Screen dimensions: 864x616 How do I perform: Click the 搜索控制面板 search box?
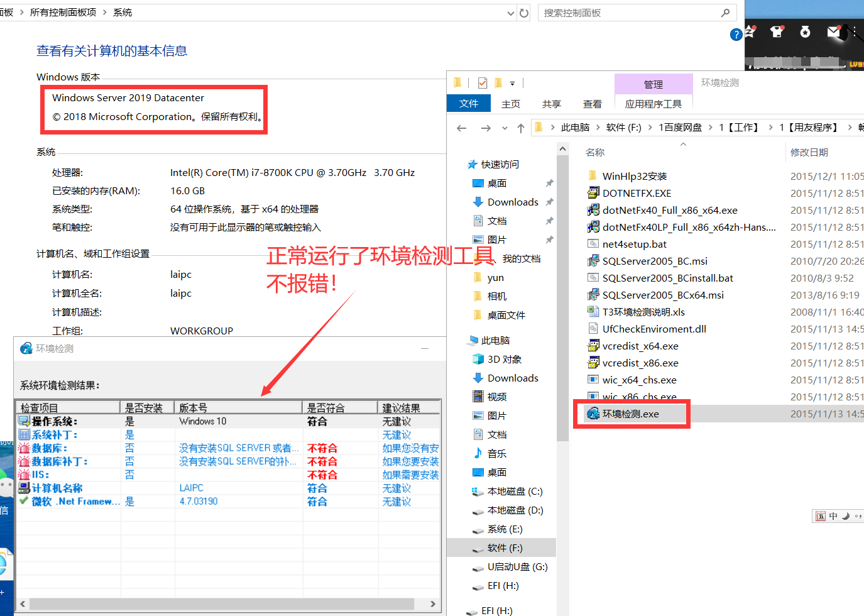[638, 13]
